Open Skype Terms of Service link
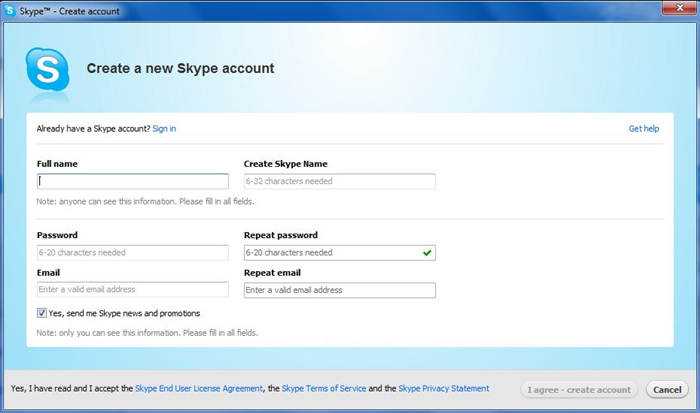Image resolution: width=700 pixels, height=413 pixels. tap(324, 388)
